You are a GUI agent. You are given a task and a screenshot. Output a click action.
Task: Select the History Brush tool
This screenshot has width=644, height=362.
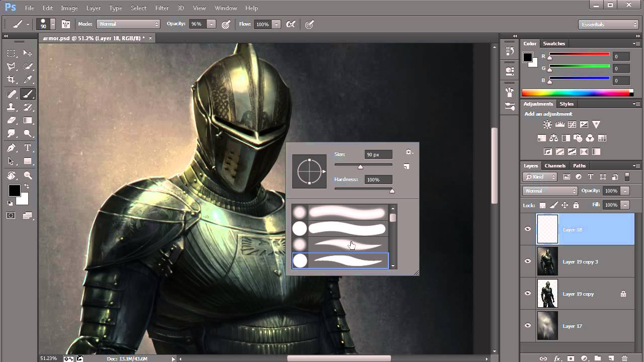(x=28, y=107)
